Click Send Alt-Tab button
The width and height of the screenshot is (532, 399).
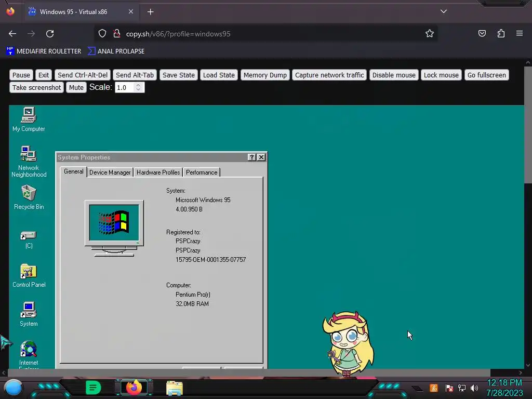(x=135, y=75)
